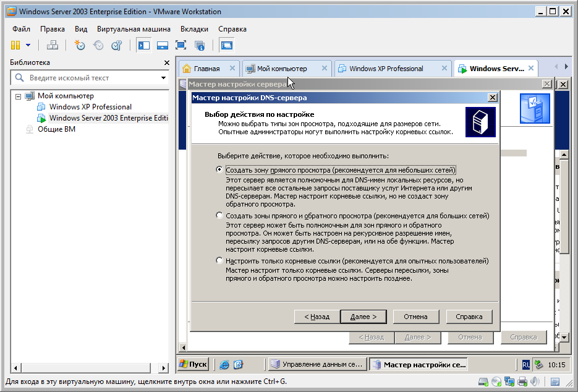The image size is (578, 392).
Task: Open the 'Виртуальная машина' menu
Action: click(x=134, y=29)
